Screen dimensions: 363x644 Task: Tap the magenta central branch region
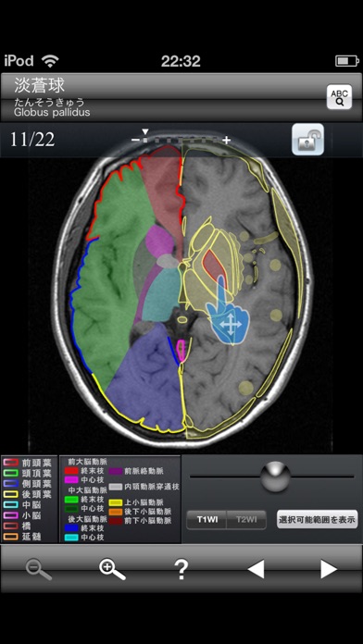click(159, 241)
